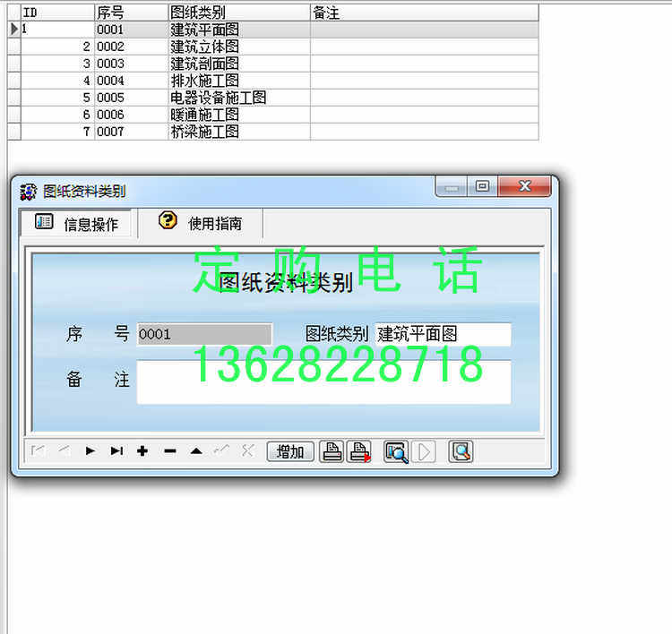Open the 使用指南 tab
672x634 pixels.
pyautogui.click(x=200, y=223)
